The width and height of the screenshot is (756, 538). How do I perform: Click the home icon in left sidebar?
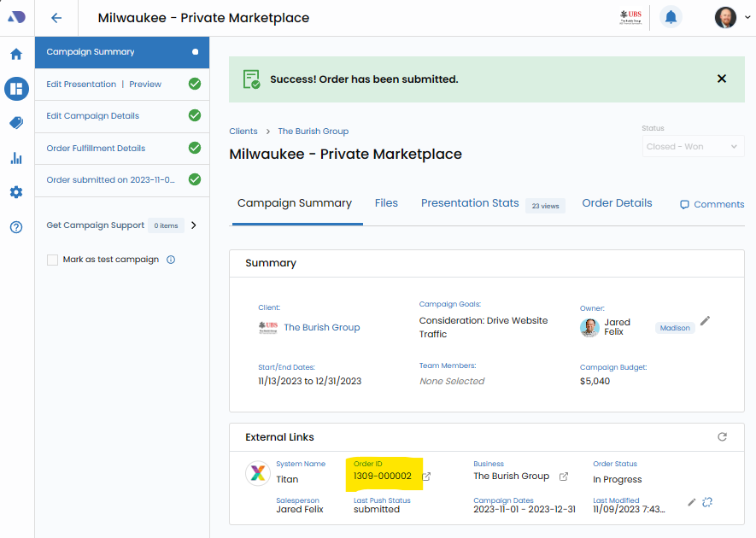tap(16, 55)
